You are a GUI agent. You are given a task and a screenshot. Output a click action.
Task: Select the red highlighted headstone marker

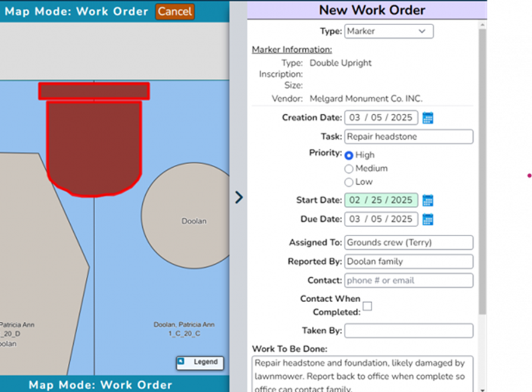[94, 139]
